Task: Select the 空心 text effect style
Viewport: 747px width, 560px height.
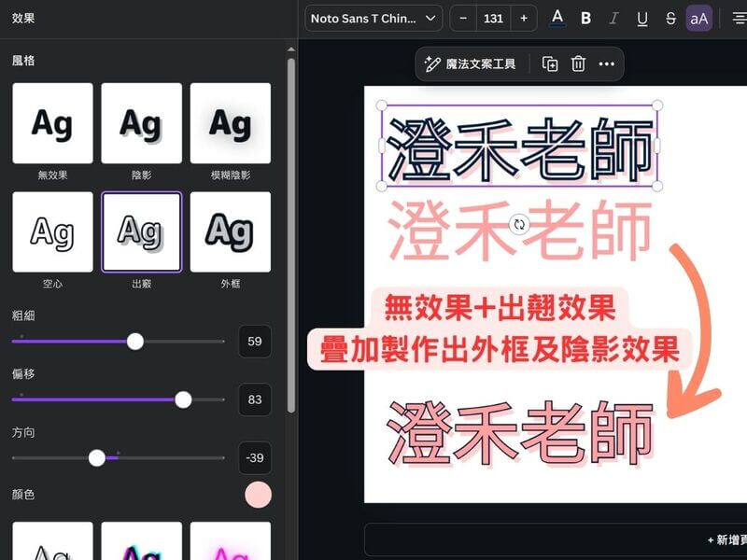Action: pyautogui.click(x=52, y=231)
